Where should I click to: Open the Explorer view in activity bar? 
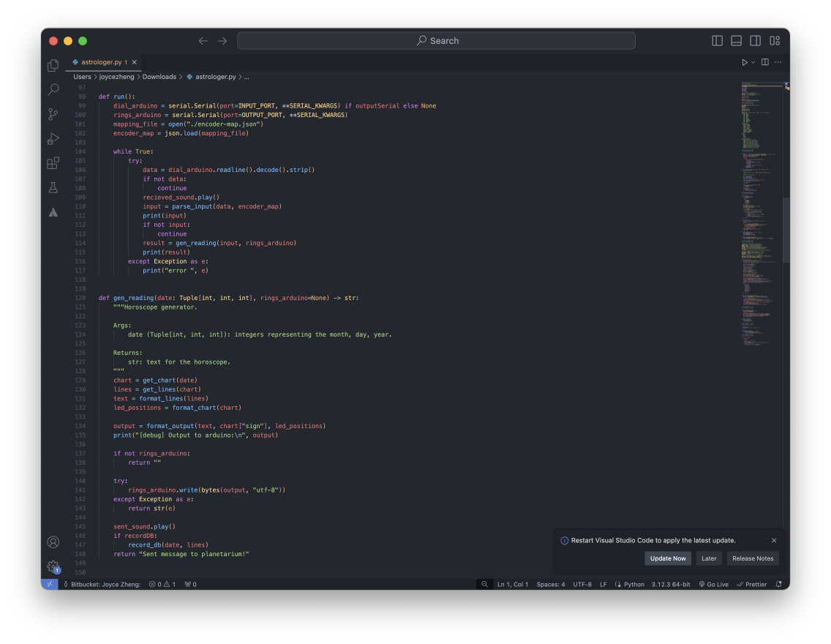click(53, 66)
